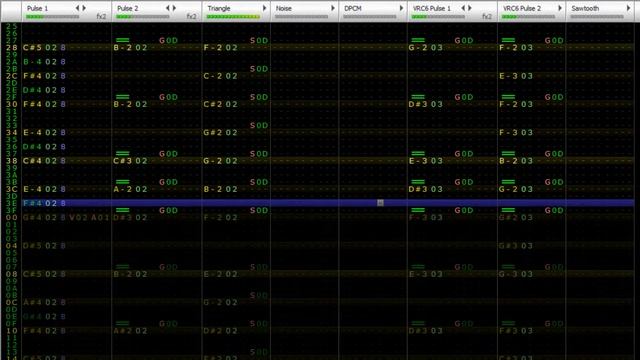Select note G#4 on row 00 in Pulse 1

(32, 218)
